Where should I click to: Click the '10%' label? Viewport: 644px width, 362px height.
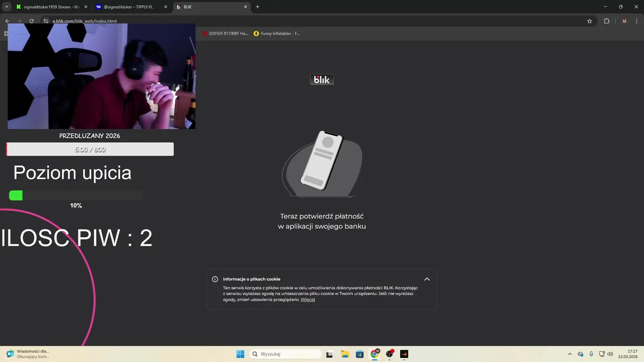(76, 206)
